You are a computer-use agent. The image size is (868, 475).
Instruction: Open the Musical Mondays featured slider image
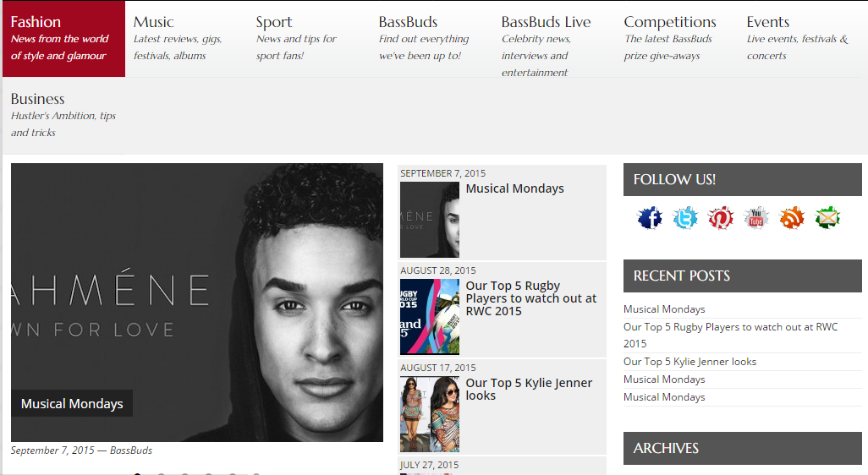[x=197, y=303]
